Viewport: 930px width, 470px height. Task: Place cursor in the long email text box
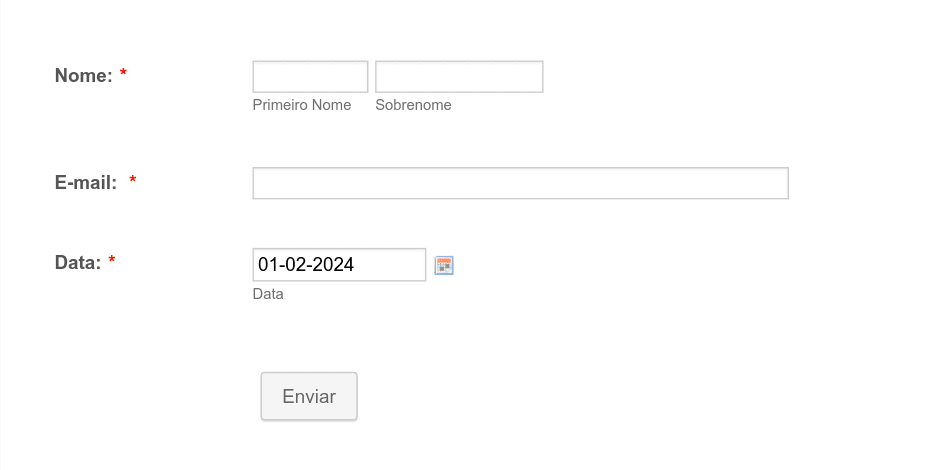point(521,183)
